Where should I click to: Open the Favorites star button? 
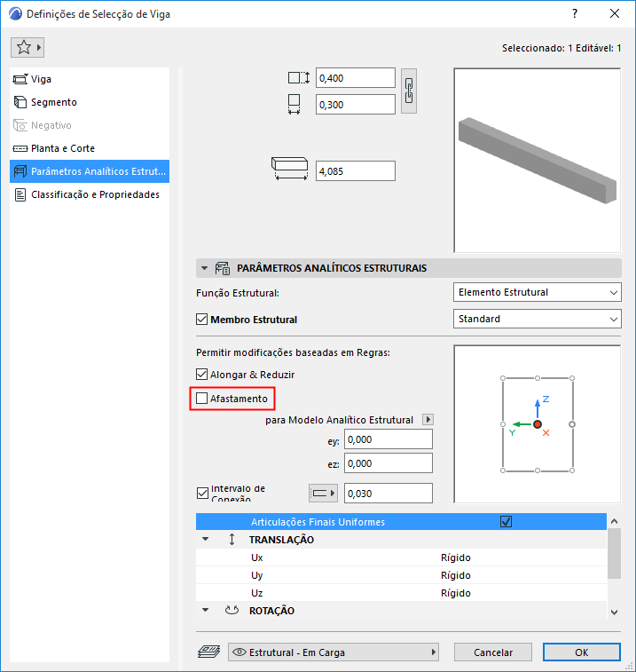point(27,47)
